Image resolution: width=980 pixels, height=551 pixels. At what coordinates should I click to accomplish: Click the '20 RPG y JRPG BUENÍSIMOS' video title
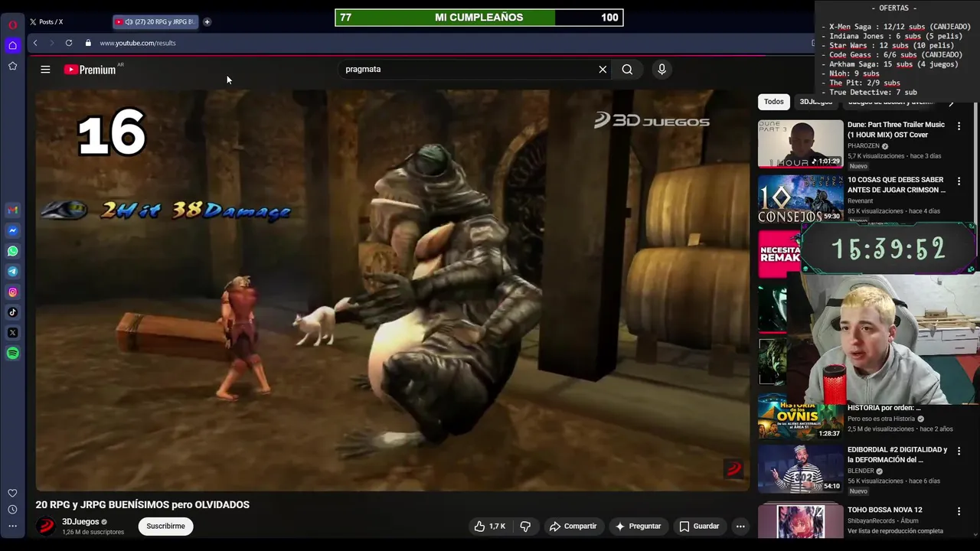pyautogui.click(x=142, y=505)
